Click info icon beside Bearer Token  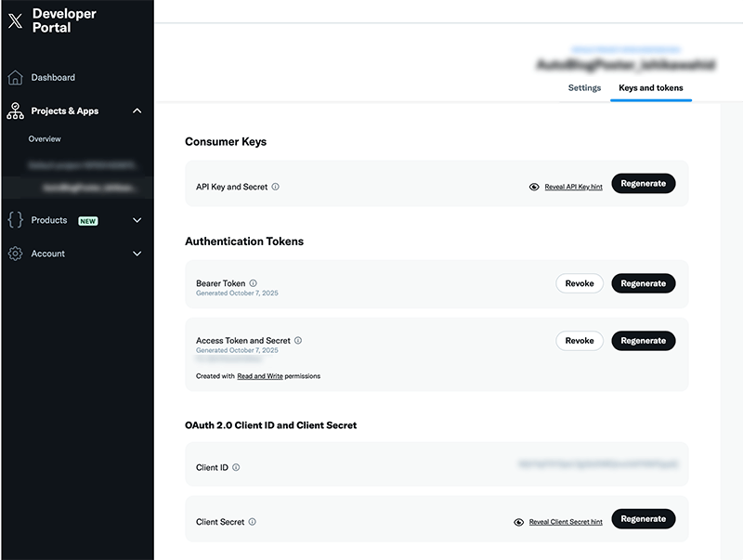[254, 283]
